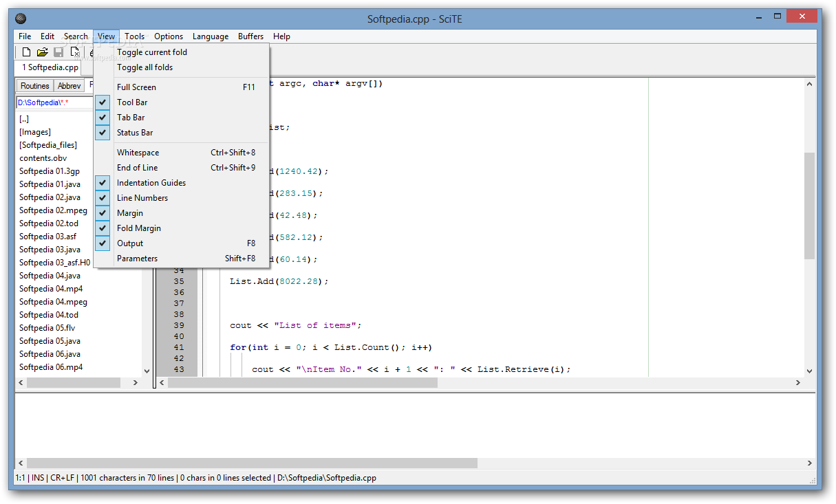Viewport: 836px width, 504px height.
Task: Select Softpedia 03.asf file
Action: [x=47, y=237]
